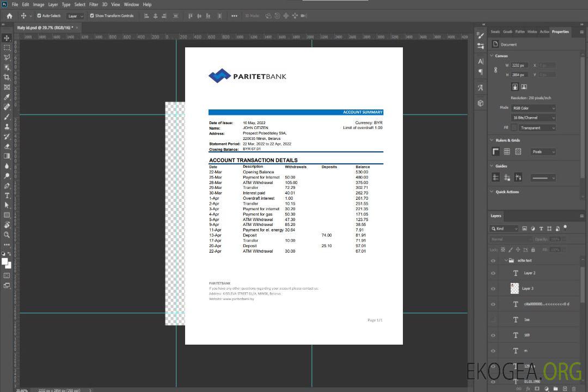Click the portrait orientation canvas icon
The width and height of the screenshot is (588, 392).
click(x=514, y=87)
